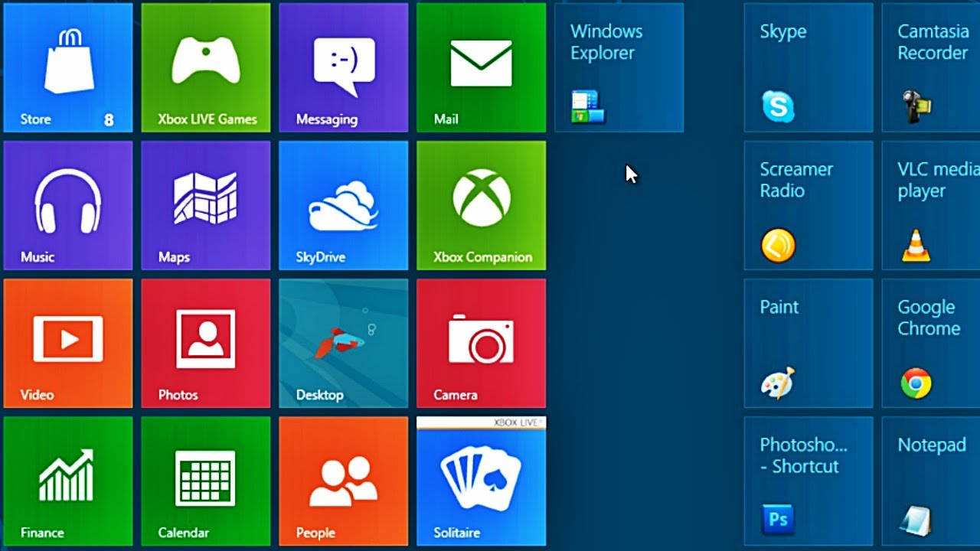View Photos
Screen dimensions: 980x551
point(205,343)
